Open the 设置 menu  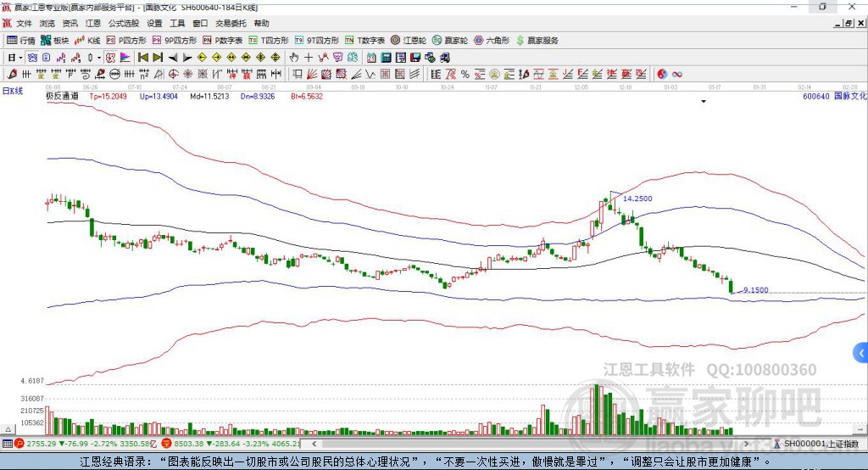(154, 23)
